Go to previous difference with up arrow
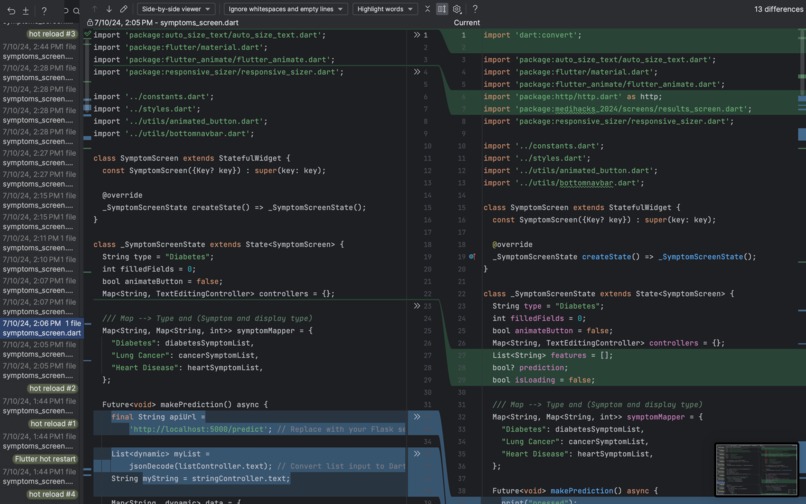The height and width of the screenshot is (504, 806). click(95, 9)
